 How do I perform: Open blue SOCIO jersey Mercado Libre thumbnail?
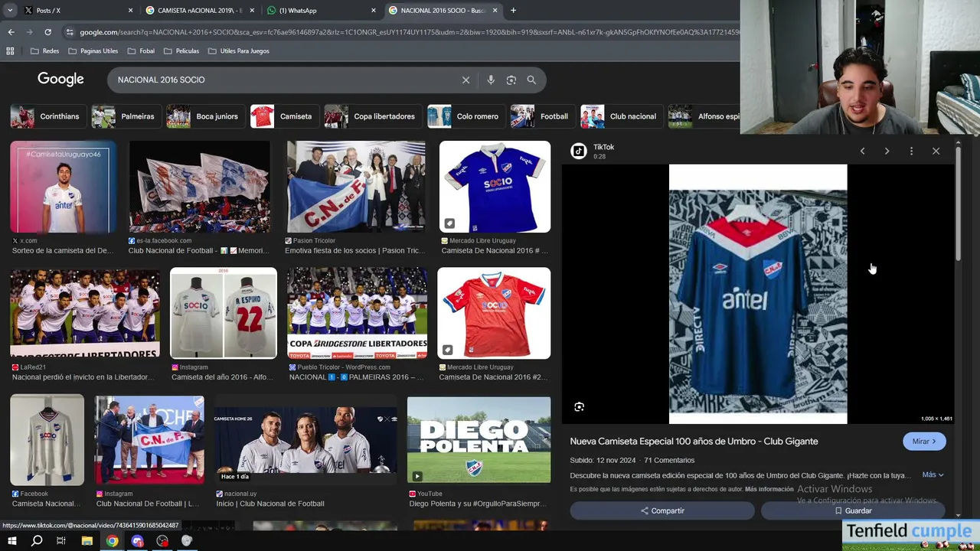point(495,187)
